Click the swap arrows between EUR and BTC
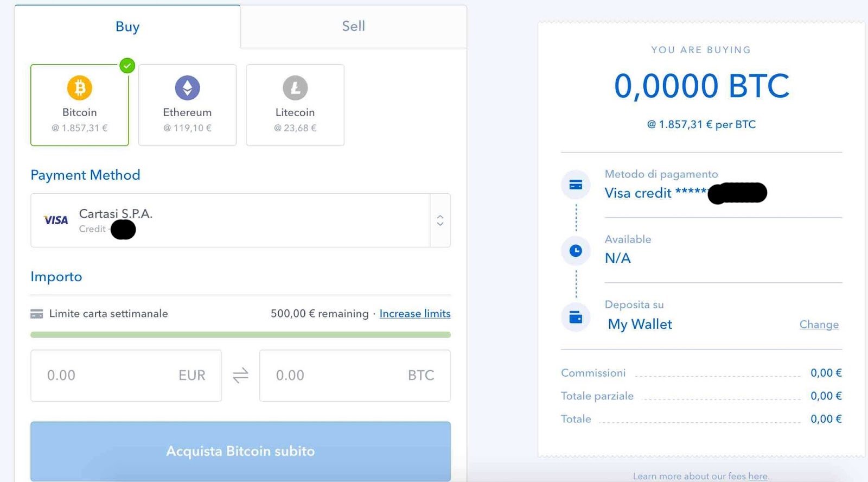868x482 pixels. click(x=240, y=376)
